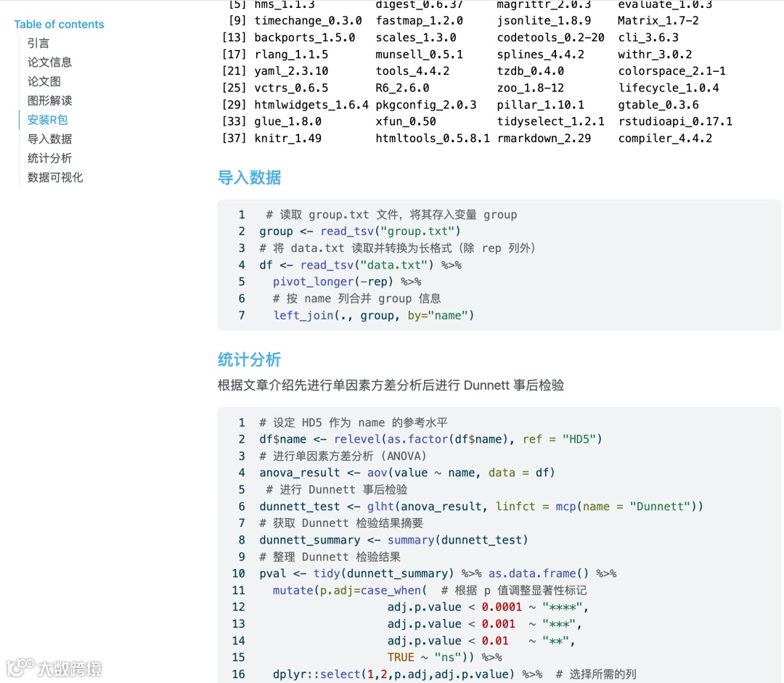Click the adj.p.value < 0.01 line
The width and height of the screenshot is (784, 683).
click(x=481, y=641)
